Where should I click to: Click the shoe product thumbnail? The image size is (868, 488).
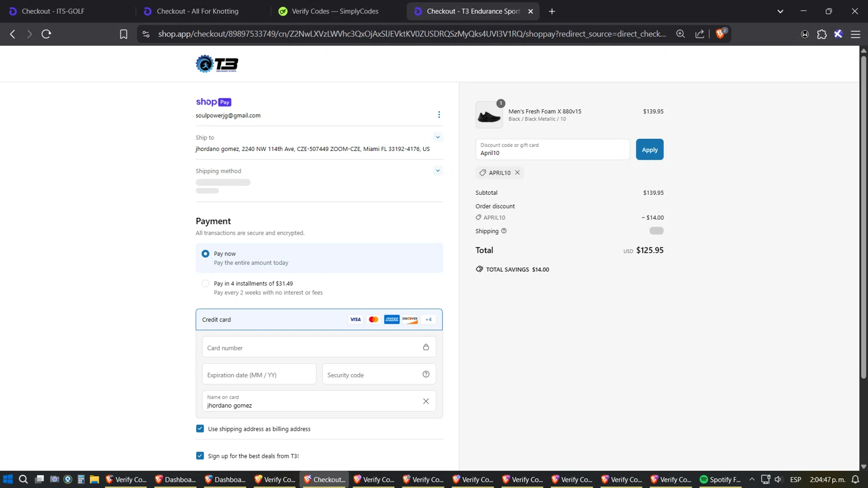[x=489, y=114]
